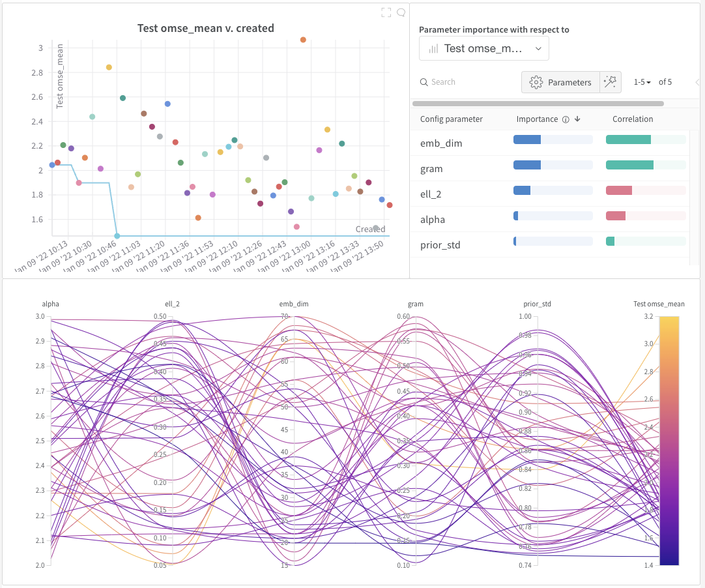Click the ell_2 correlation bar
The width and height of the screenshot is (705, 588).
(x=646, y=190)
